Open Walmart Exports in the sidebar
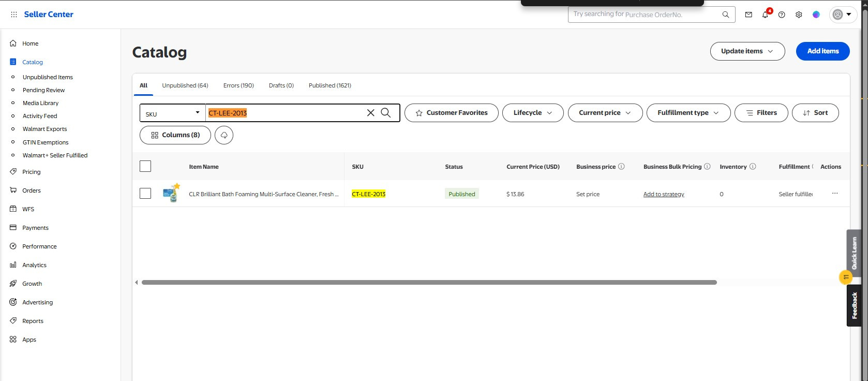The image size is (868, 381). 45,129
